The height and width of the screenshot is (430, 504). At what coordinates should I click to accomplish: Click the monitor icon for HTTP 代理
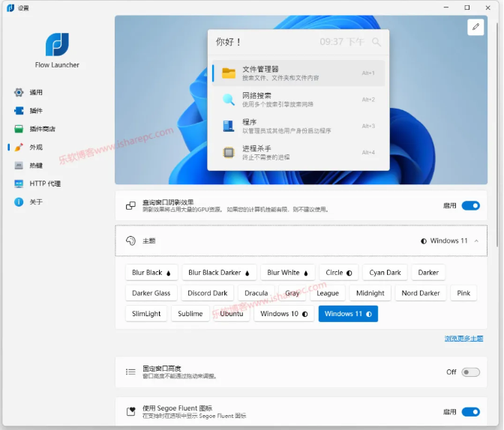(x=19, y=184)
